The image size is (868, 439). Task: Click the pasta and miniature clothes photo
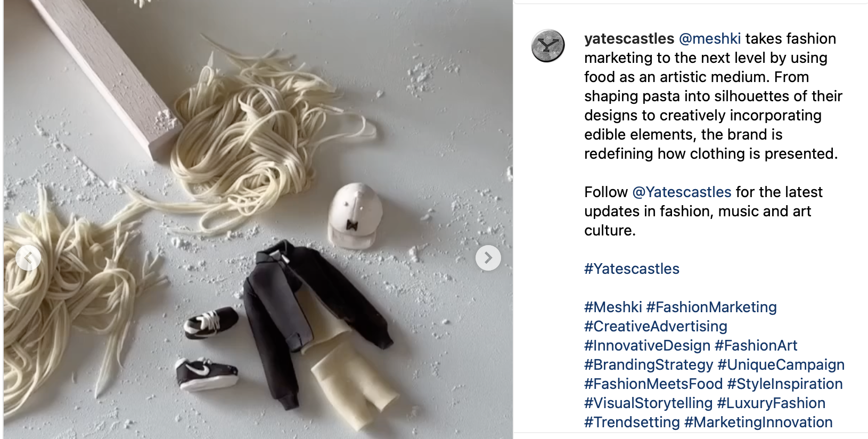click(x=258, y=220)
